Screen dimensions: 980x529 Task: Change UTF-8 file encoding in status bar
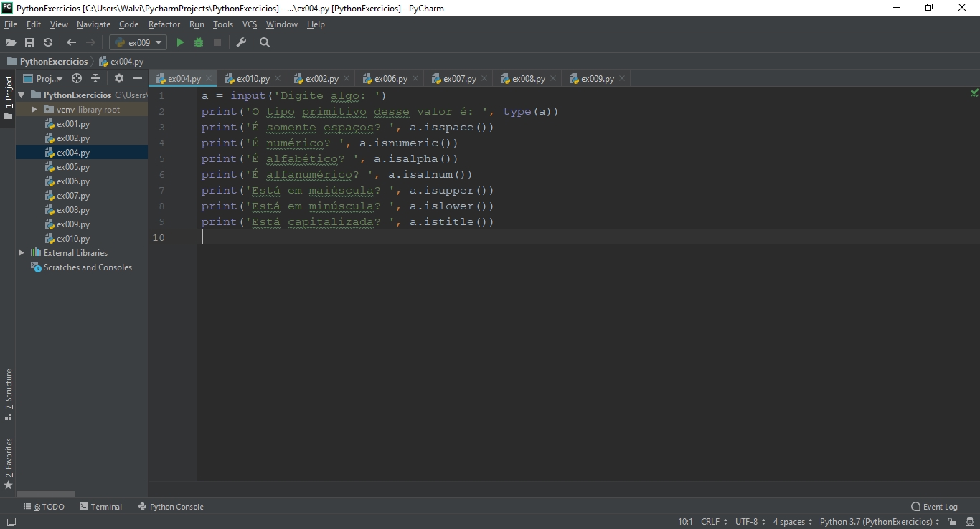pos(750,522)
